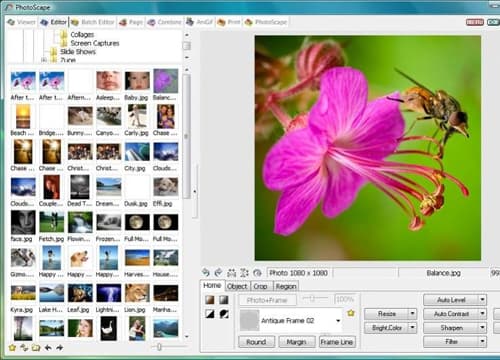
Task: Click the rotate counter-clockwise icon below the photo
Action: click(206, 273)
